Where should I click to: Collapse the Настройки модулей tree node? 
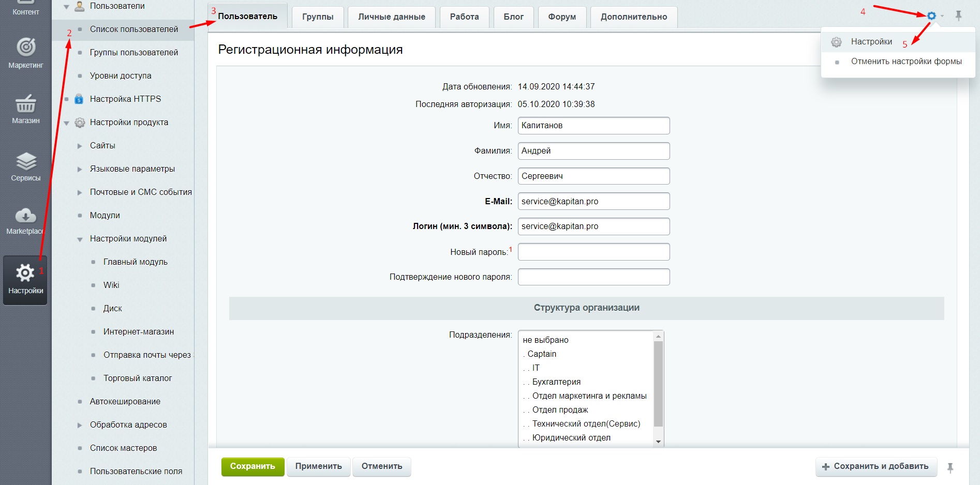pyautogui.click(x=80, y=239)
